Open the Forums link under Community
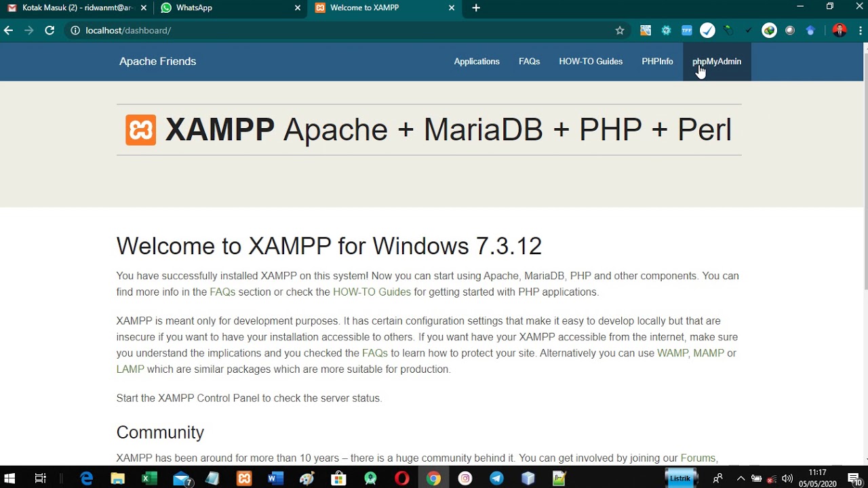868x488 pixels. 698,458
